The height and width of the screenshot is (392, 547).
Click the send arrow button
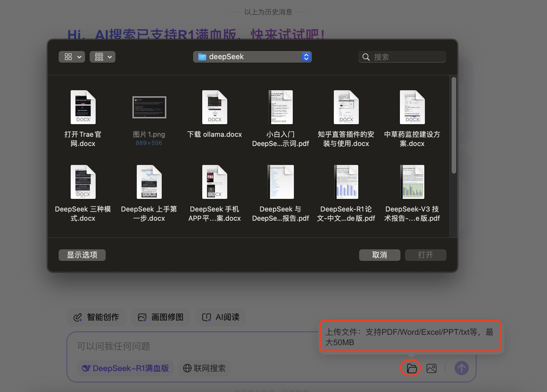462,368
